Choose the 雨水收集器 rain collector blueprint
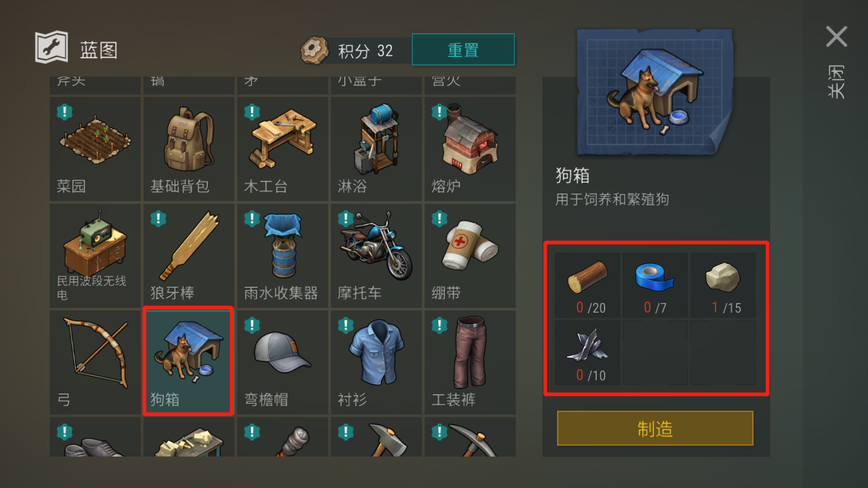The height and width of the screenshot is (488, 868). pyautogui.click(x=283, y=255)
